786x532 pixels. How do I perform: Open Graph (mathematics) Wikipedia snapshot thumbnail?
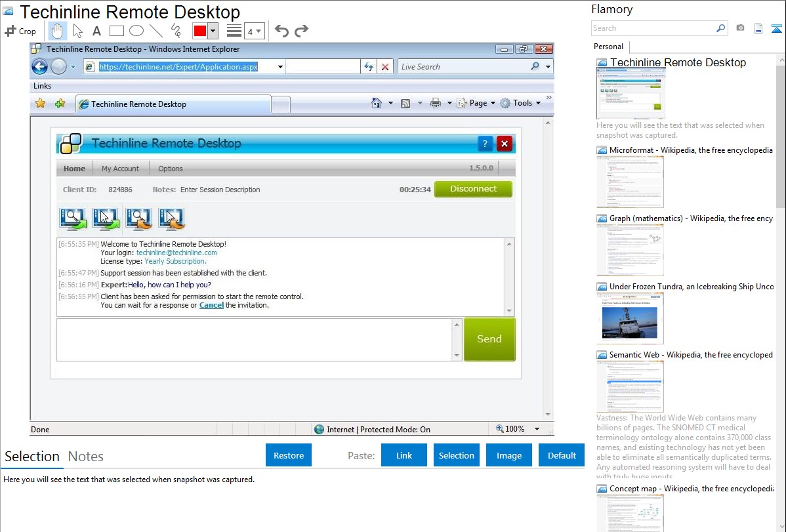click(x=630, y=250)
